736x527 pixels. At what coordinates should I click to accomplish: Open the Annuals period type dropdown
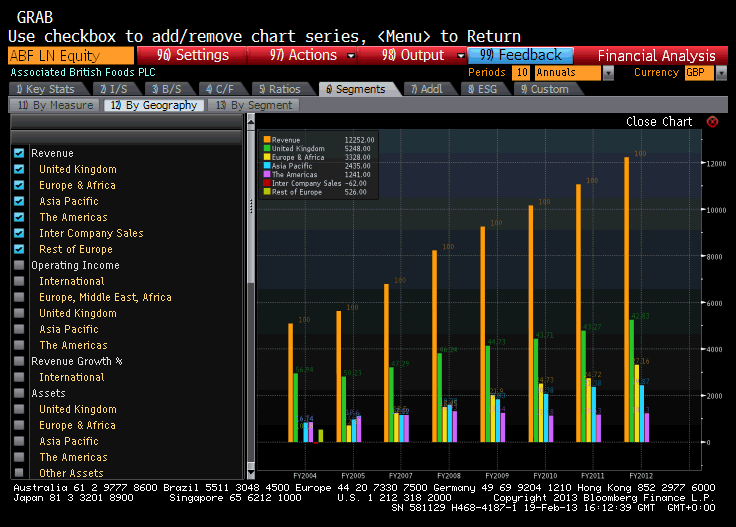(608, 73)
